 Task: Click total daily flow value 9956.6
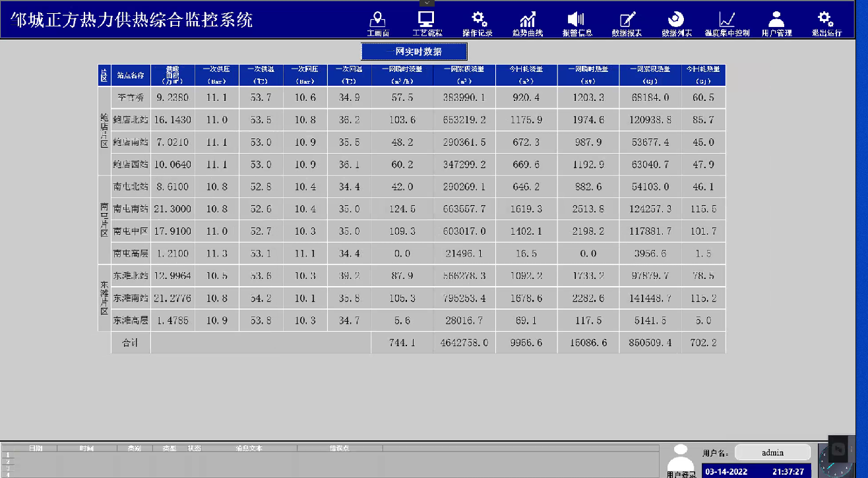pyautogui.click(x=526, y=344)
